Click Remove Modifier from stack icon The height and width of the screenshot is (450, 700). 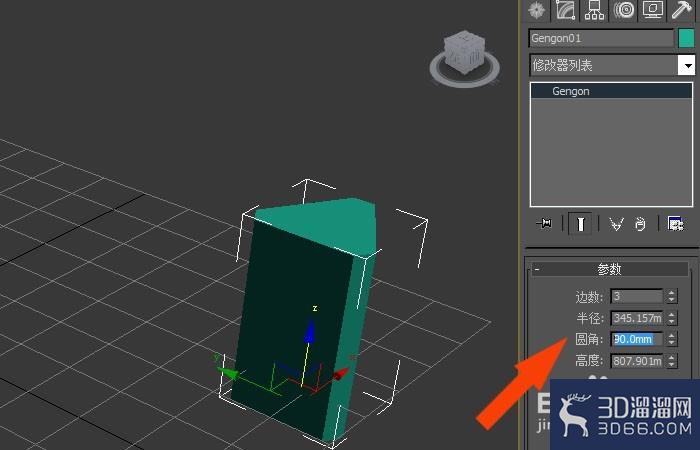tap(640, 224)
